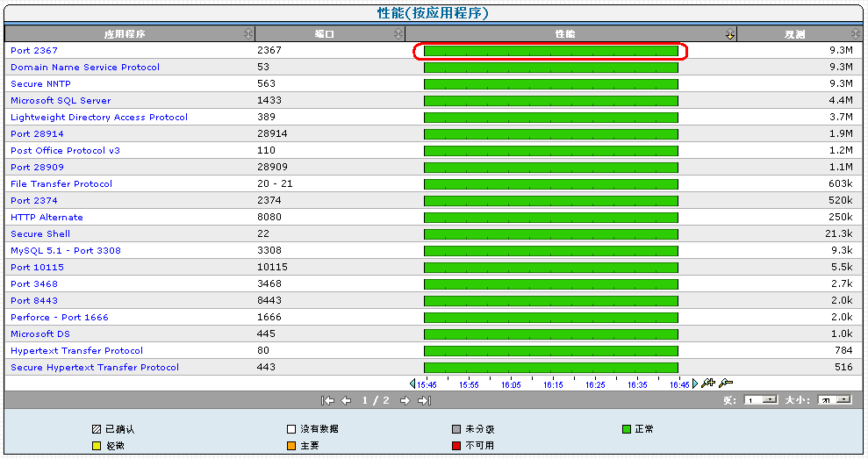Shift timeline earlier with left triangle

pos(412,384)
